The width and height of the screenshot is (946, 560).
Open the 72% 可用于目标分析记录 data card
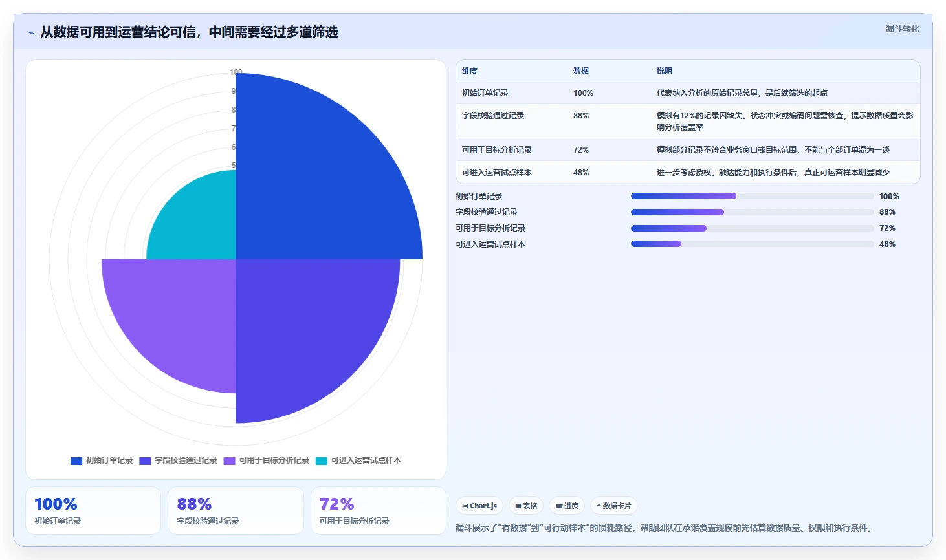[x=379, y=511]
